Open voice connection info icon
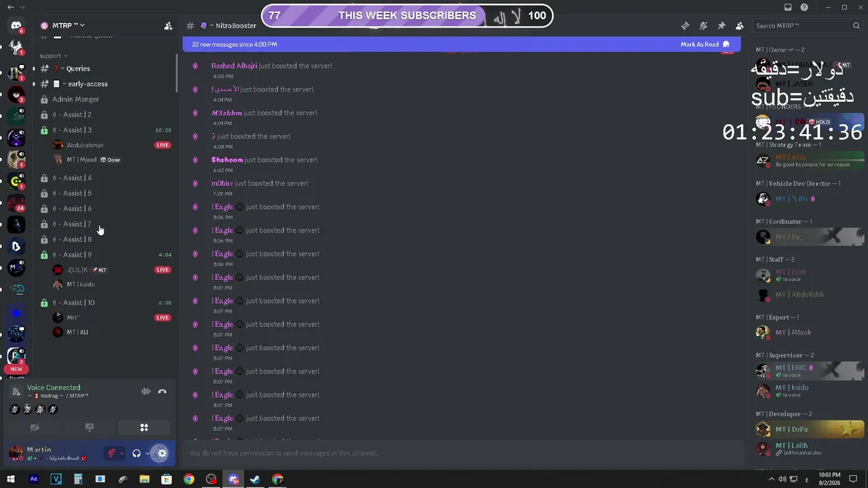This screenshot has height=488, width=868. point(16,392)
